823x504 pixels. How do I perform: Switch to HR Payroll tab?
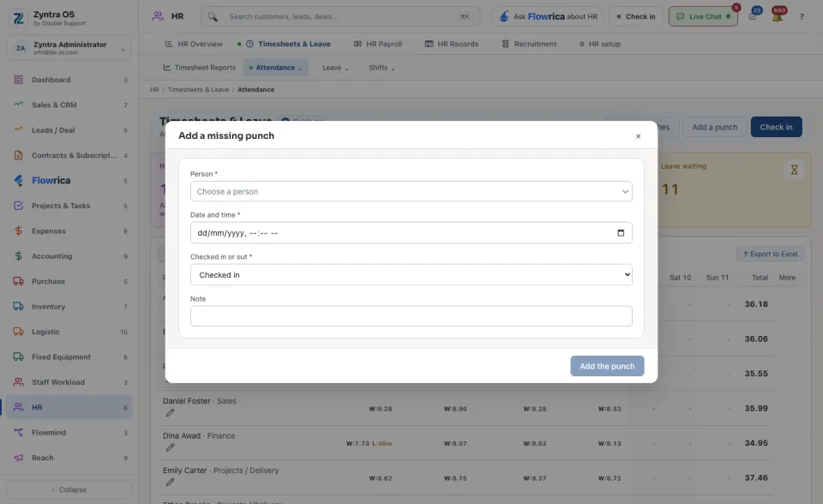point(378,44)
